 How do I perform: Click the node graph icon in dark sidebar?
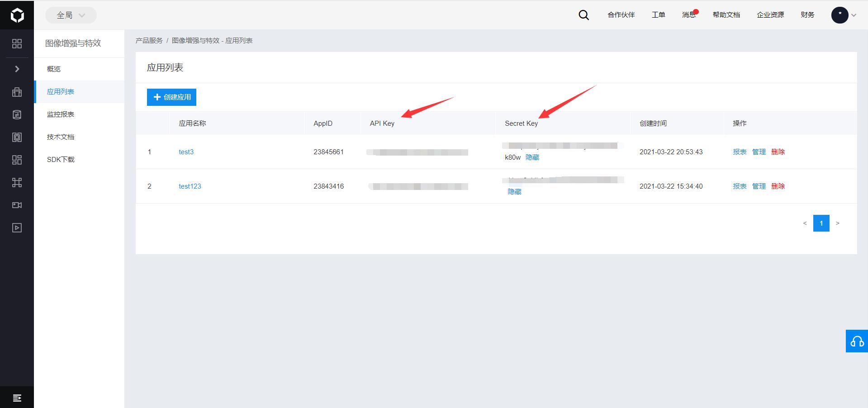[x=17, y=182]
